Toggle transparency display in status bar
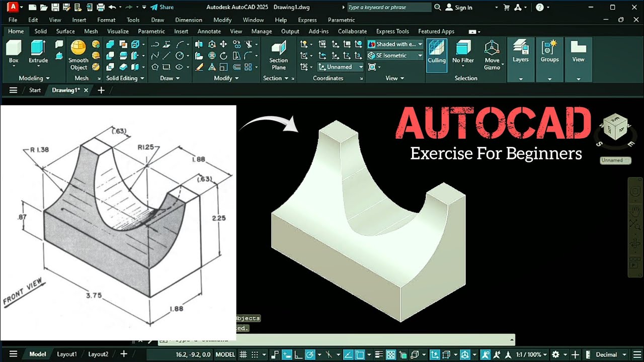The height and width of the screenshot is (362, 644). (390, 354)
